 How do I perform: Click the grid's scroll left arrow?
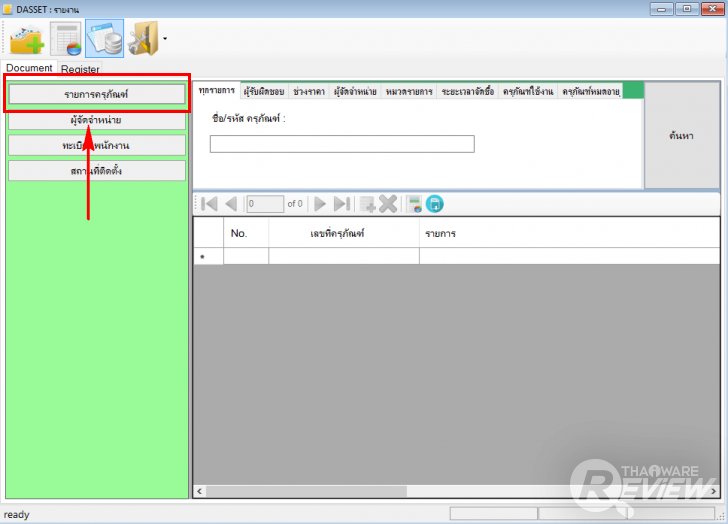(200, 491)
